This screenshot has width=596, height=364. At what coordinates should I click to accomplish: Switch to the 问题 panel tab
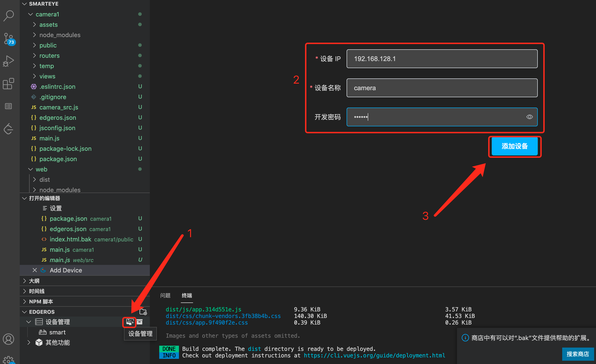[165, 295]
